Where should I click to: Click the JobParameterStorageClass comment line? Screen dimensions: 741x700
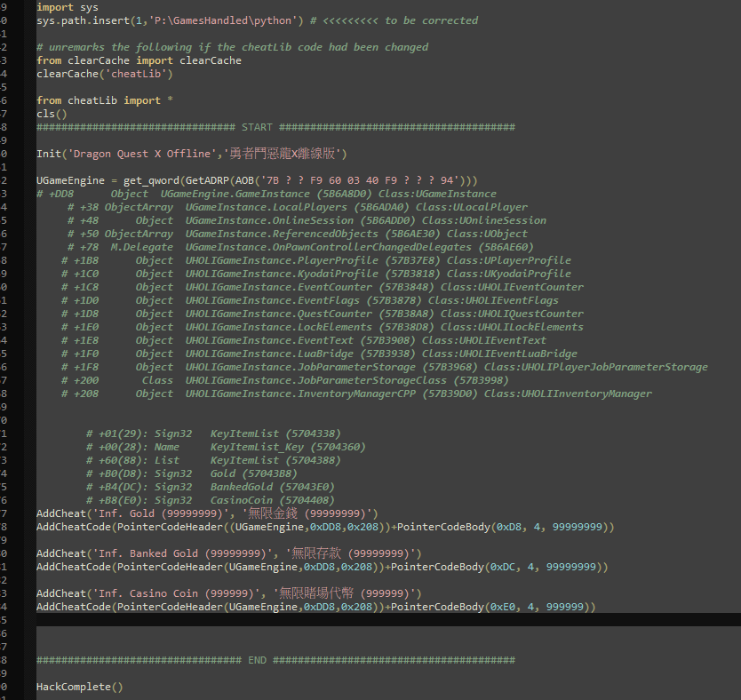point(285,380)
